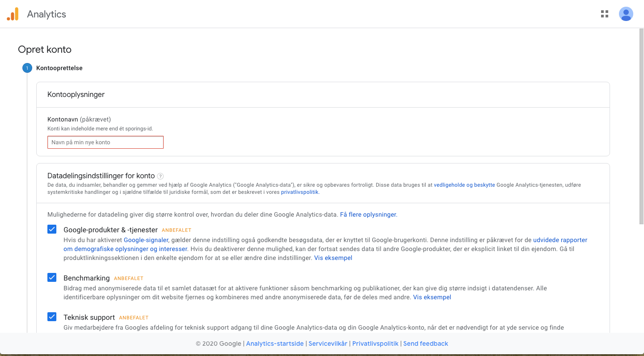Click the Kontooplysninger section heading

tap(76, 94)
